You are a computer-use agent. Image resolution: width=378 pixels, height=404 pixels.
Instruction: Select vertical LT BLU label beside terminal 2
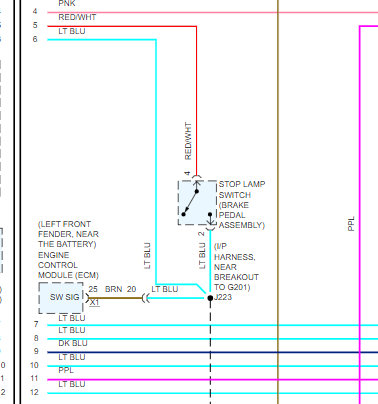coord(202,256)
